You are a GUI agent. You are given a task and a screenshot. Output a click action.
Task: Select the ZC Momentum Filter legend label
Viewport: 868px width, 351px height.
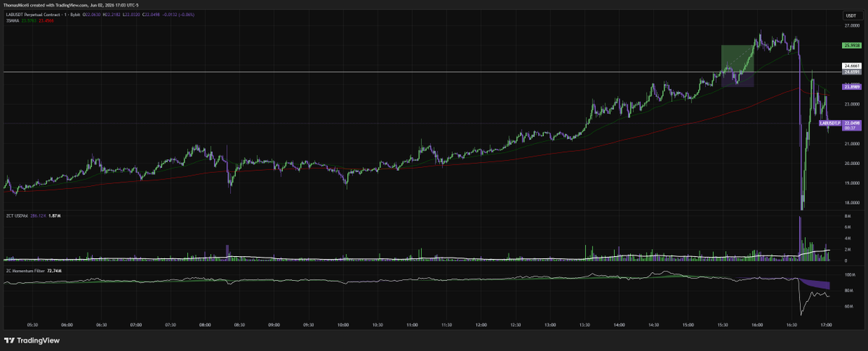click(x=27, y=271)
